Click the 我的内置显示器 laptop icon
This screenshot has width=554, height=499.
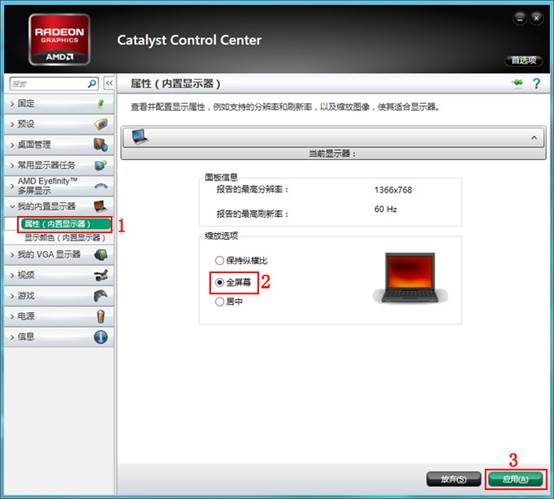[100, 206]
